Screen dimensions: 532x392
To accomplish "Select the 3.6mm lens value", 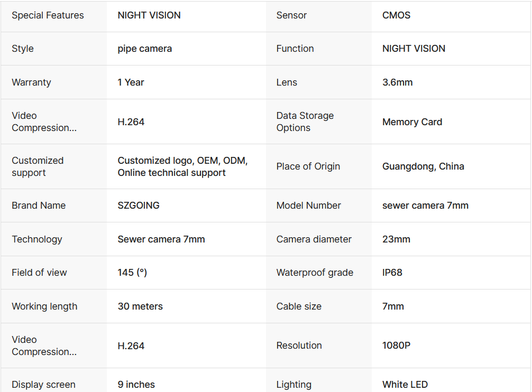I will (397, 82).
